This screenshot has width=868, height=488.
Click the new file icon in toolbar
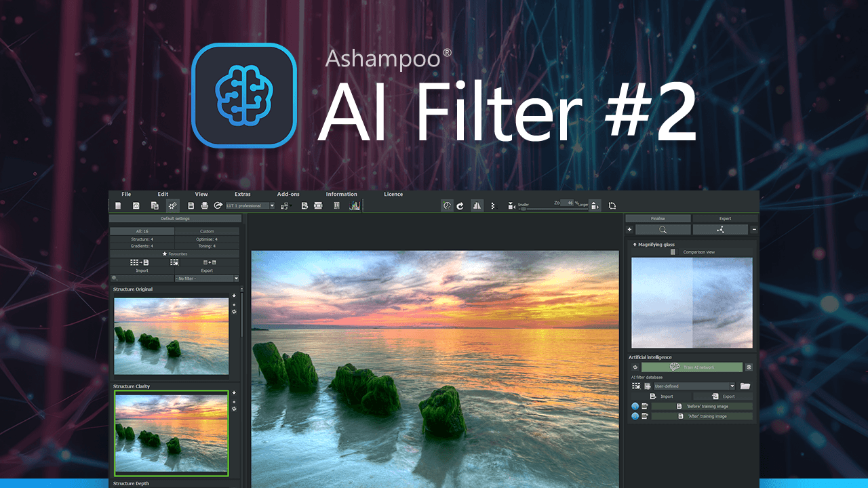(x=118, y=205)
